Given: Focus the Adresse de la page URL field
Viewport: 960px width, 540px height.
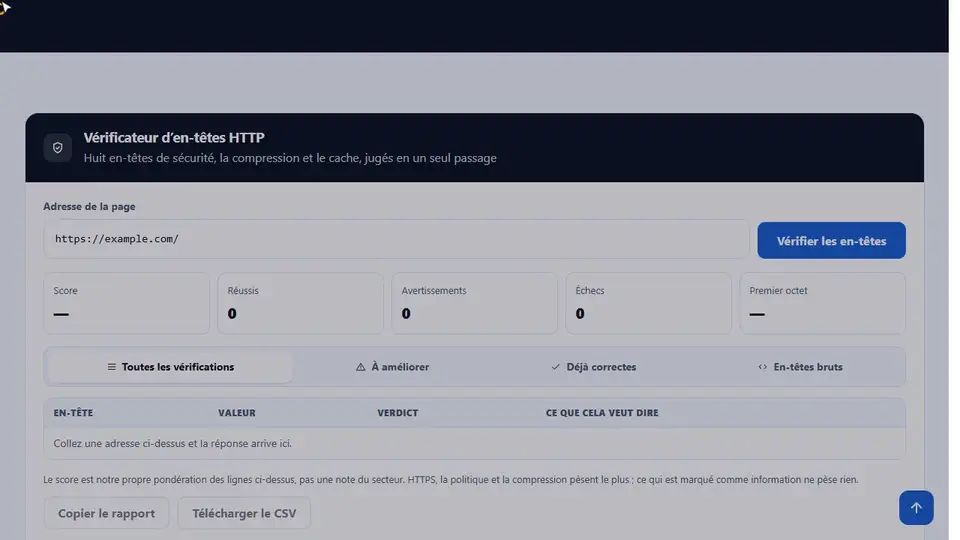Looking at the screenshot, I should click(x=396, y=239).
